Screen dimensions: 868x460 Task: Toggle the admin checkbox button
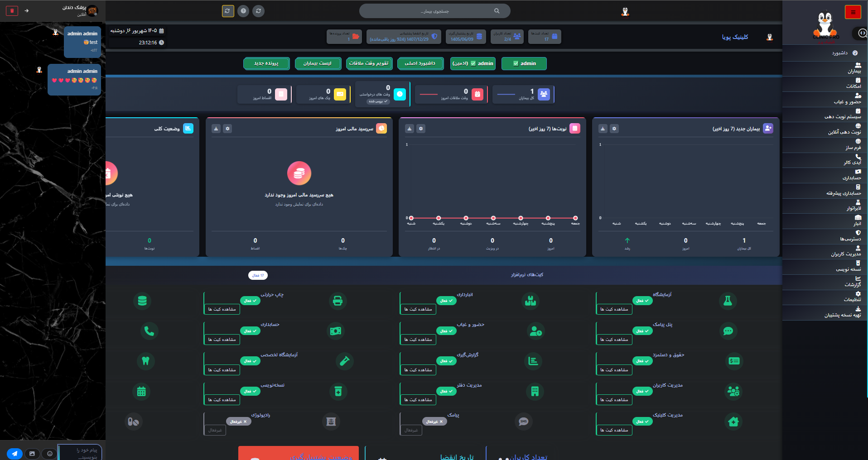524,63
